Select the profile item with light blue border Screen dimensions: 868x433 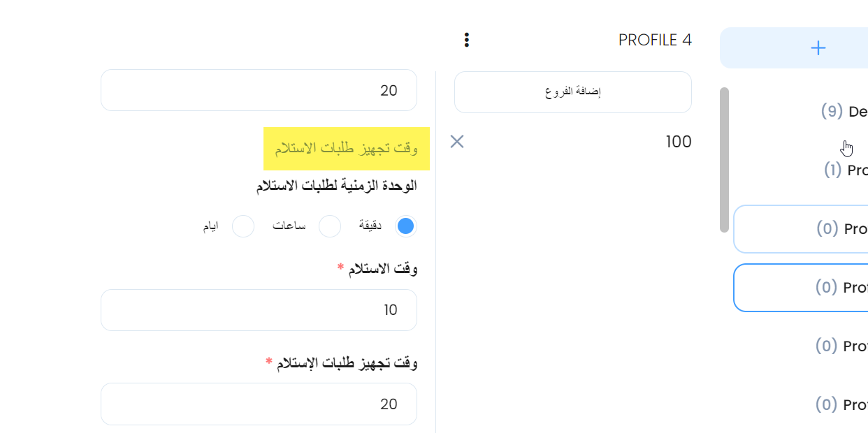(x=801, y=229)
